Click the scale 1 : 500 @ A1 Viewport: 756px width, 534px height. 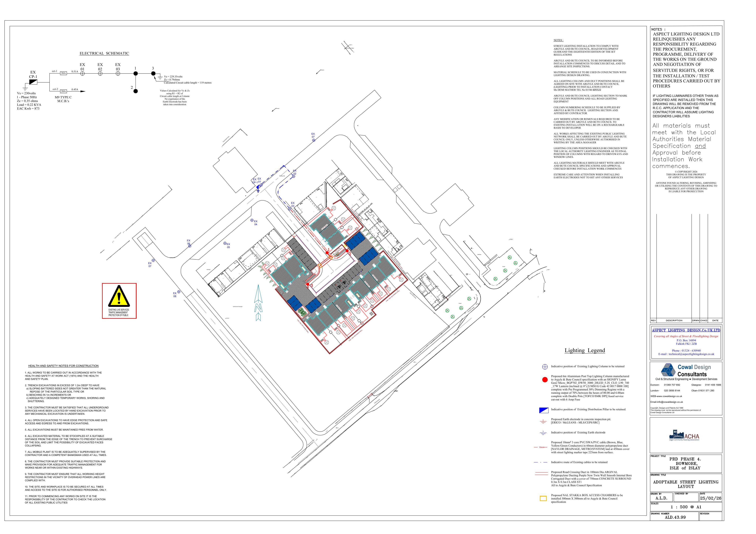(x=686, y=507)
